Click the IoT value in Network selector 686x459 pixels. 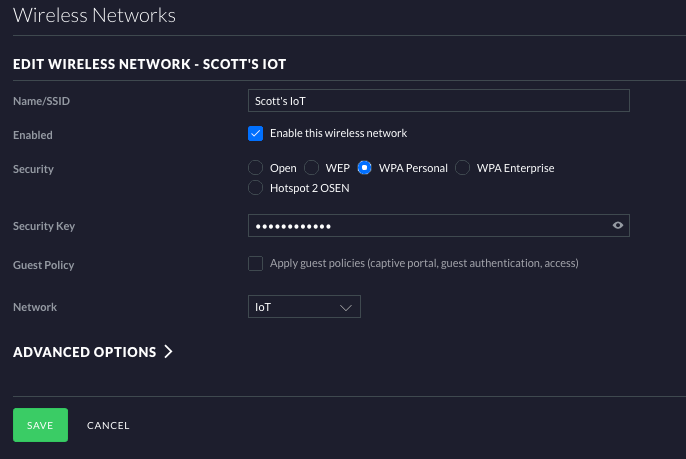263,307
